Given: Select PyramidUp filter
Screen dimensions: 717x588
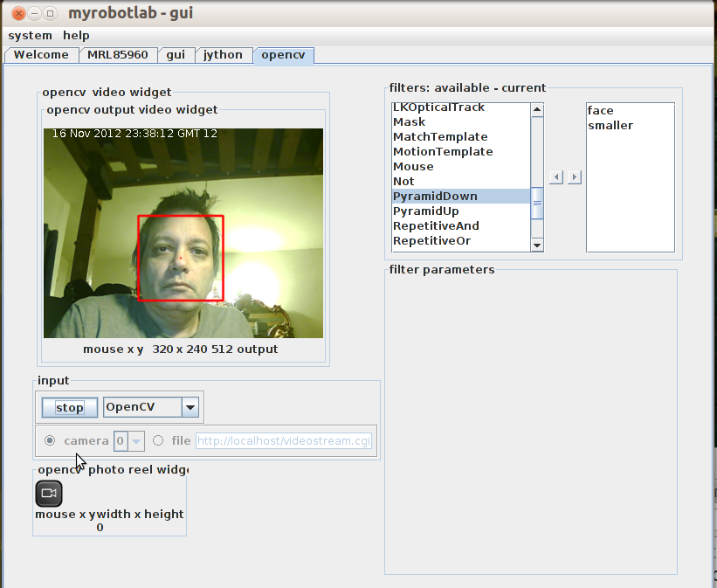Looking at the screenshot, I should [461, 211].
